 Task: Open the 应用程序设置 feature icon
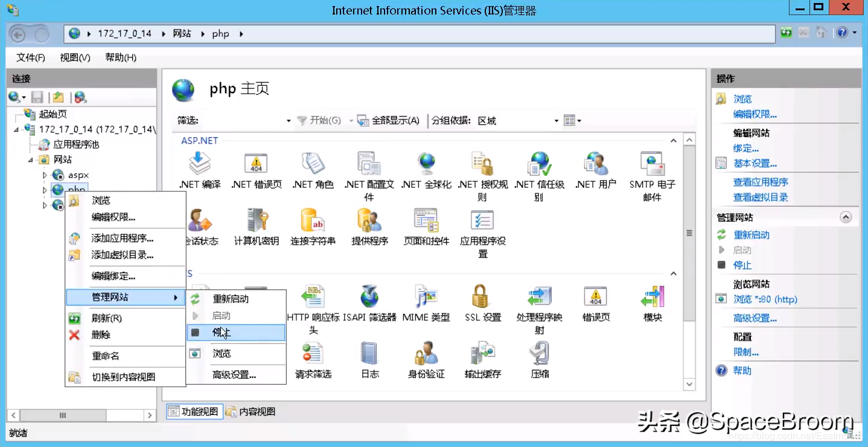[482, 220]
